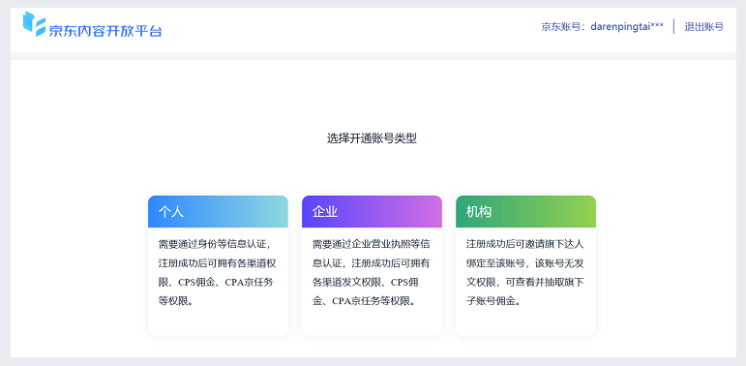Click the 京东内容开放平台 title text

(x=105, y=31)
